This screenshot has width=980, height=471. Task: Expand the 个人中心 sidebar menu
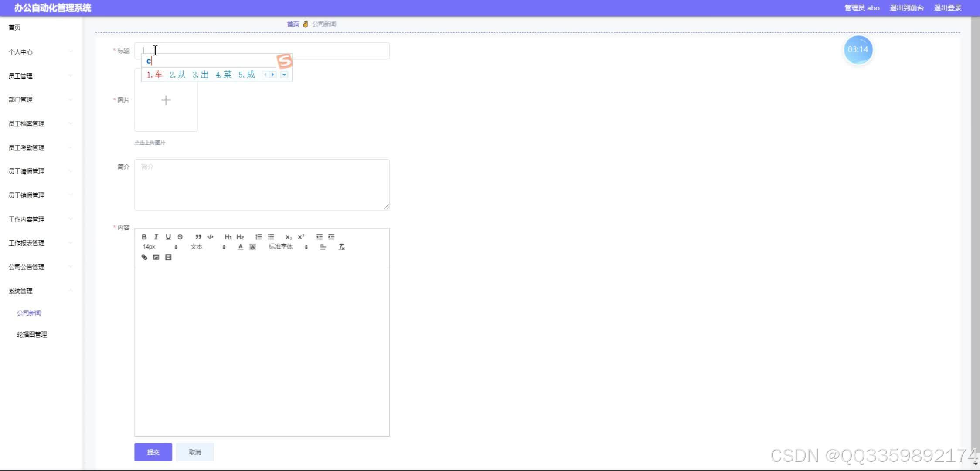click(x=40, y=52)
